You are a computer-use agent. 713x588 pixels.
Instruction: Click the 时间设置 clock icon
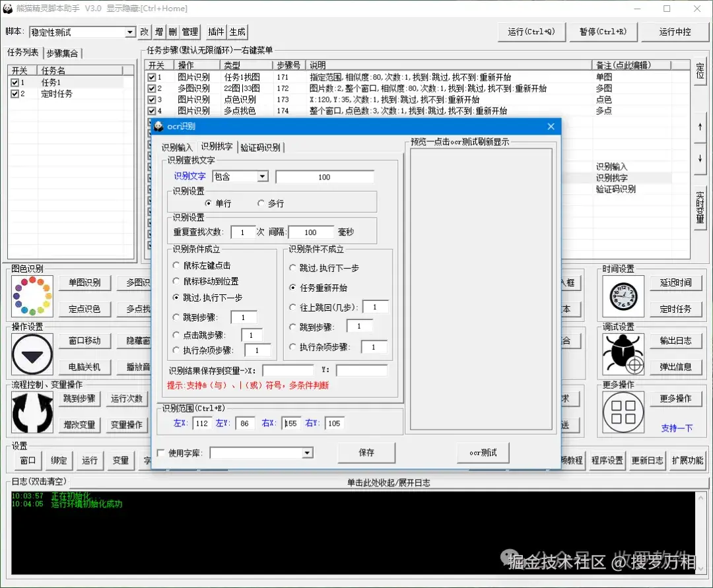(623, 295)
